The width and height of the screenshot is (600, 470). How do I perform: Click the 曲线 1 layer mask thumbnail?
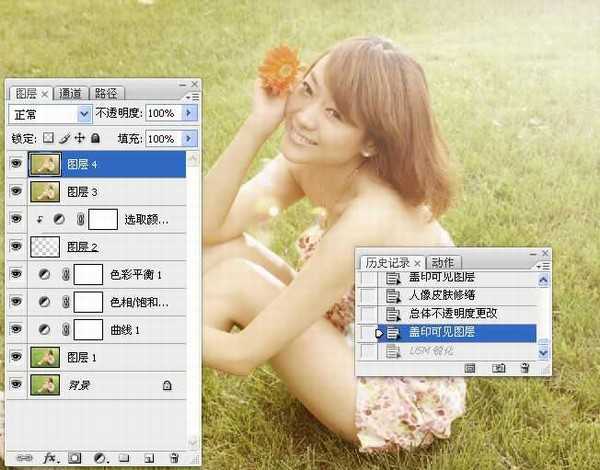(88, 328)
